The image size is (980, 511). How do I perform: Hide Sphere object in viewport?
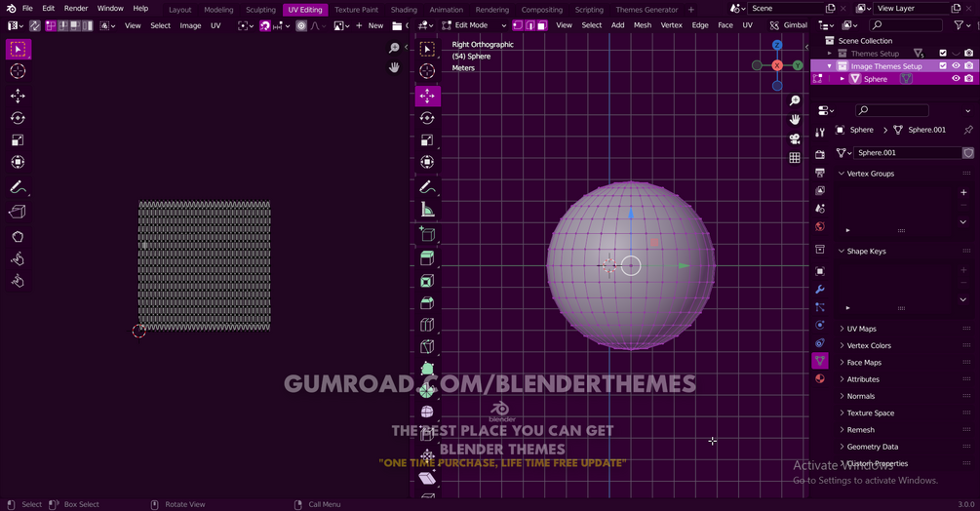(956, 79)
